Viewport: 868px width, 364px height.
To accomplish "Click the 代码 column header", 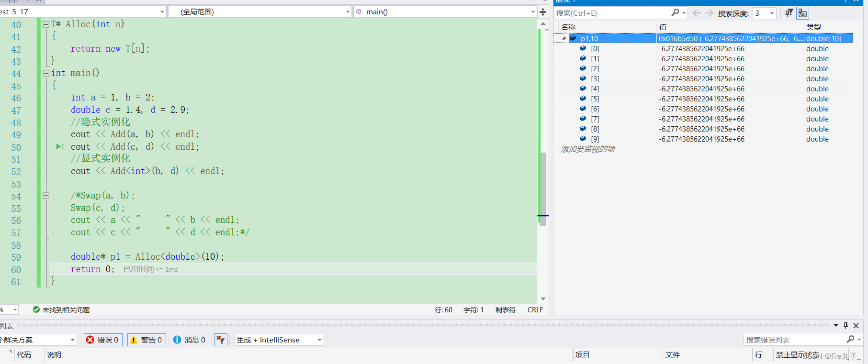I will [24, 355].
